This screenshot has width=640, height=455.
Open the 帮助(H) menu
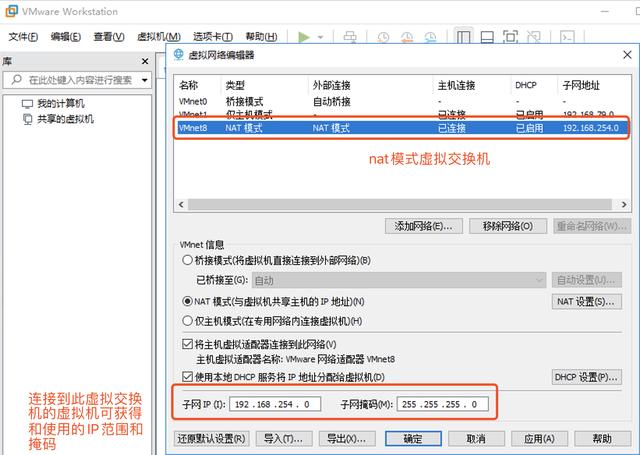pos(261,37)
